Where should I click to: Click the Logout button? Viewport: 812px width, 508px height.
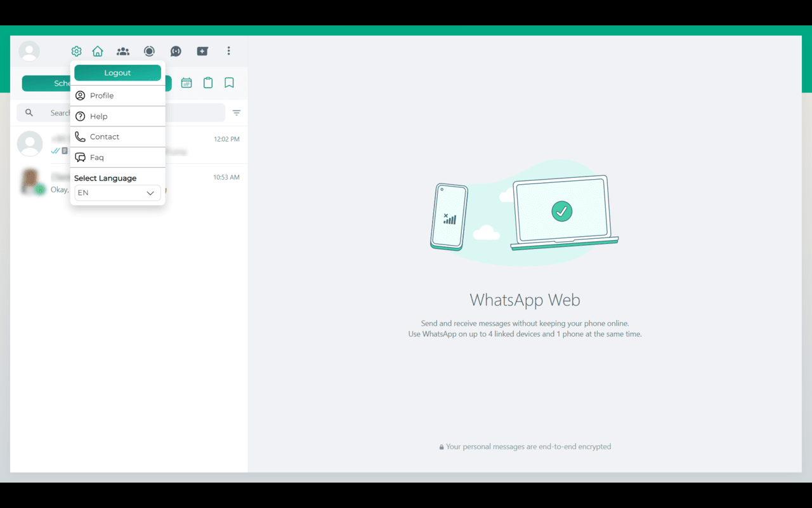[x=117, y=72]
